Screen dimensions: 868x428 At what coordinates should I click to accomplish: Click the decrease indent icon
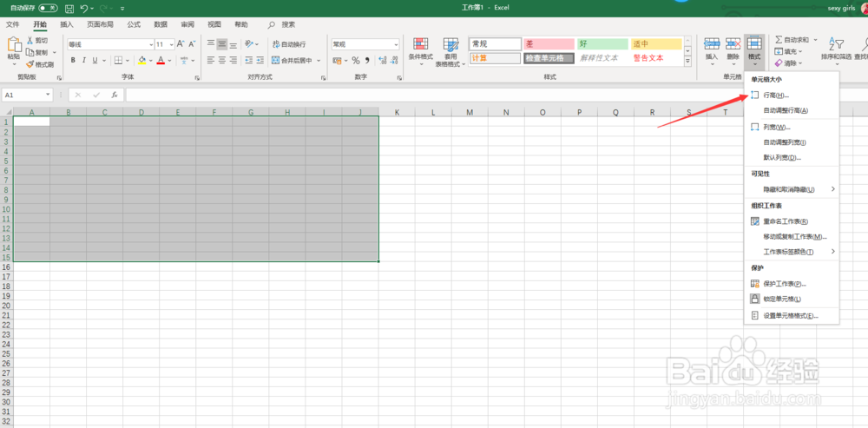[248, 61]
